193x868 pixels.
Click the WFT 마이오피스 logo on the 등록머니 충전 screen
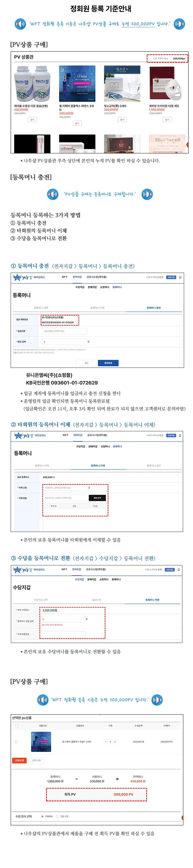click(x=29, y=277)
